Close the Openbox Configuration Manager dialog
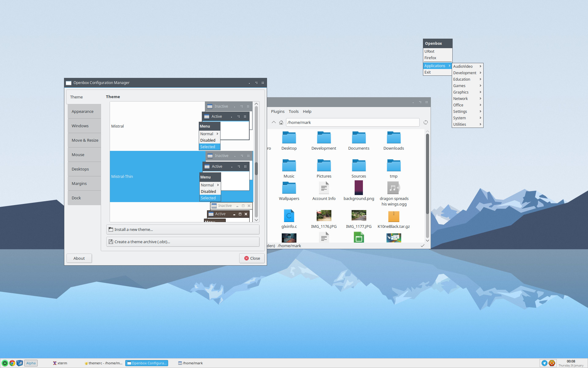588x368 pixels. [x=252, y=258]
